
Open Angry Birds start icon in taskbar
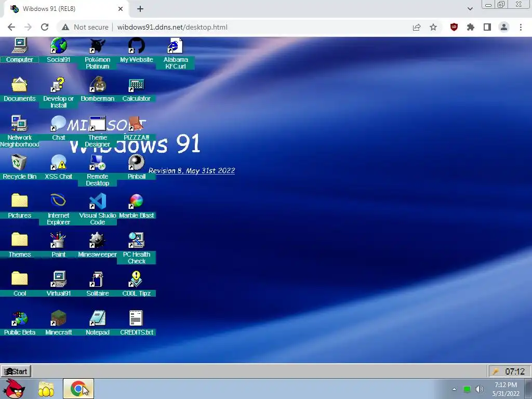14,389
